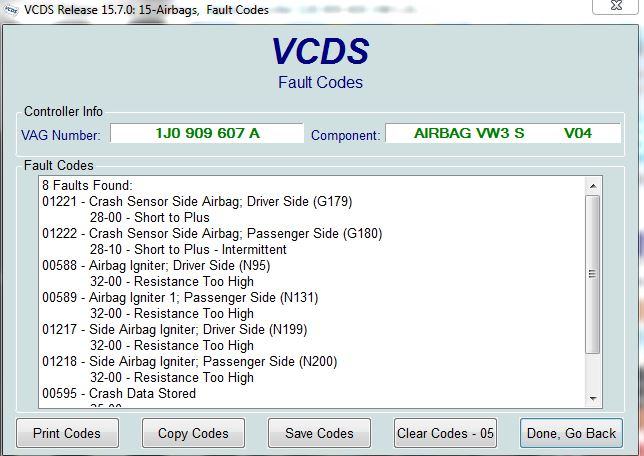Click Resistance Too High line under 01218

click(x=172, y=378)
